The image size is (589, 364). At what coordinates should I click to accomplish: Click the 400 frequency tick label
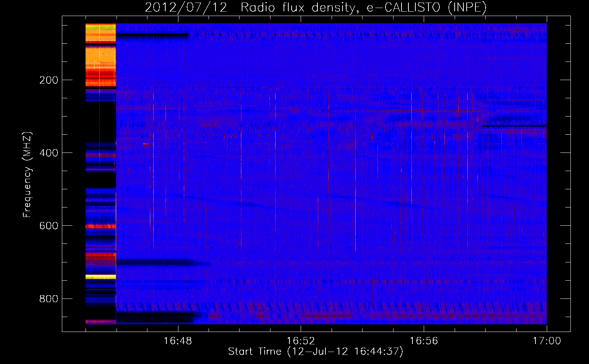pyautogui.click(x=49, y=153)
